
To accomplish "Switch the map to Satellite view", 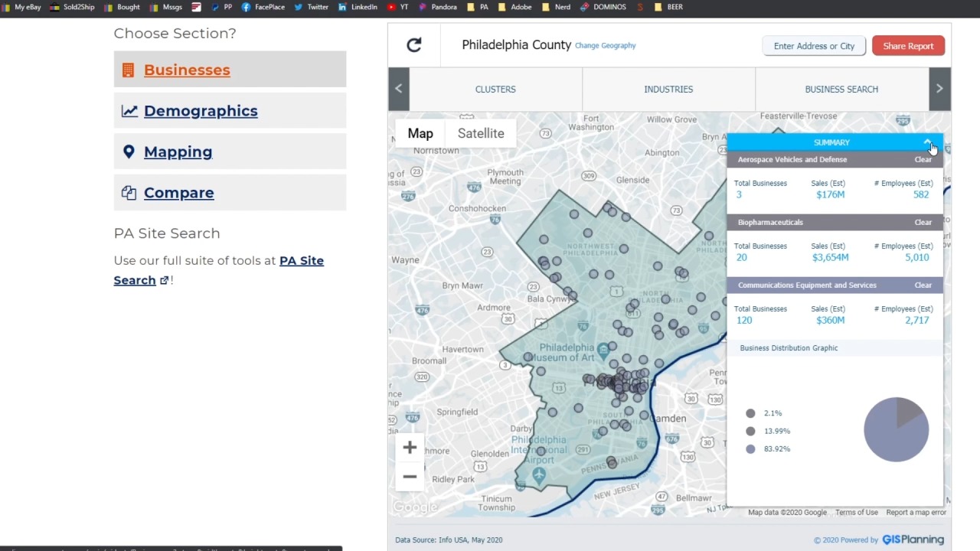I will tap(481, 133).
